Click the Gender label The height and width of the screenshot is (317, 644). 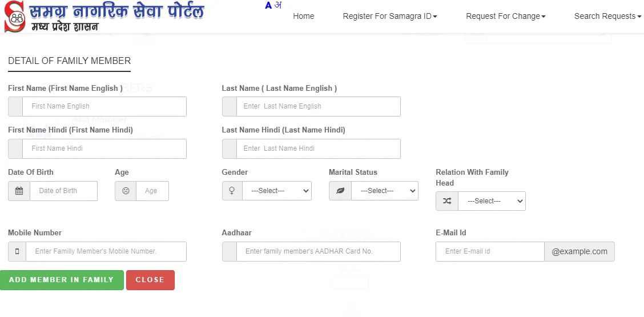click(x=235, y=172)
